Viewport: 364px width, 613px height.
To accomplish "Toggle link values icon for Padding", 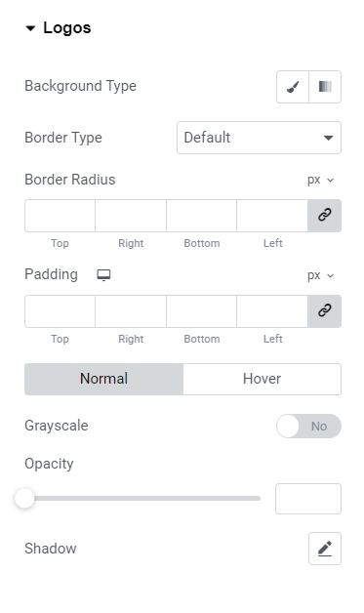I will [325, 311].
